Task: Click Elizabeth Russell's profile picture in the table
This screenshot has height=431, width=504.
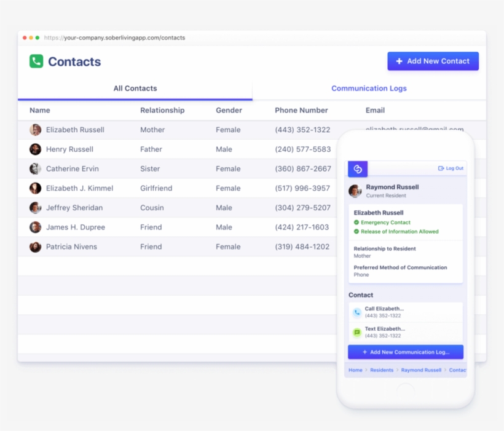Action: point(35,130)
